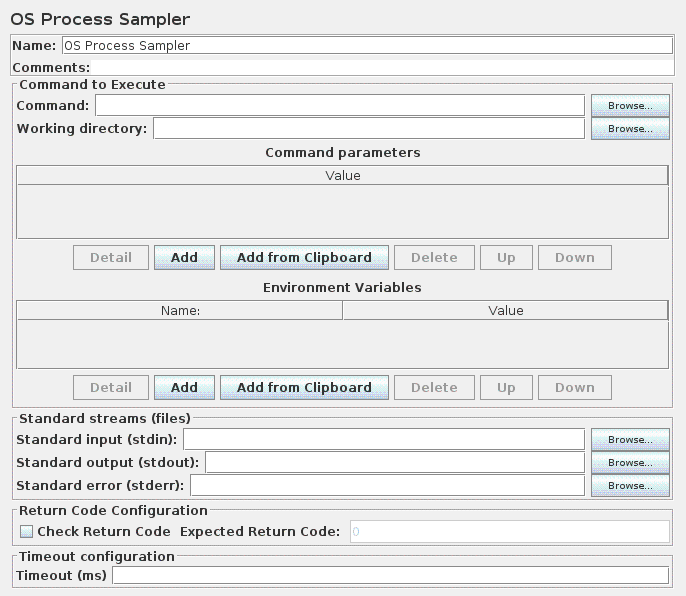Click the Standard error (stderr) field
Image resolution: width=686 pixels, height=596 pixels.
[x=387, y=485]
